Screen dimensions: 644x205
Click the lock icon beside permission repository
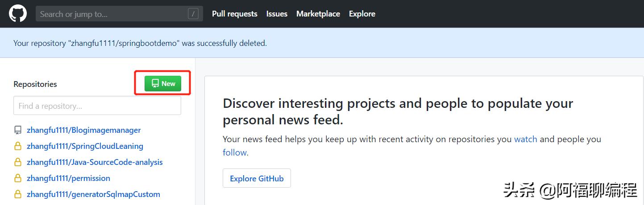pos(18,178)
